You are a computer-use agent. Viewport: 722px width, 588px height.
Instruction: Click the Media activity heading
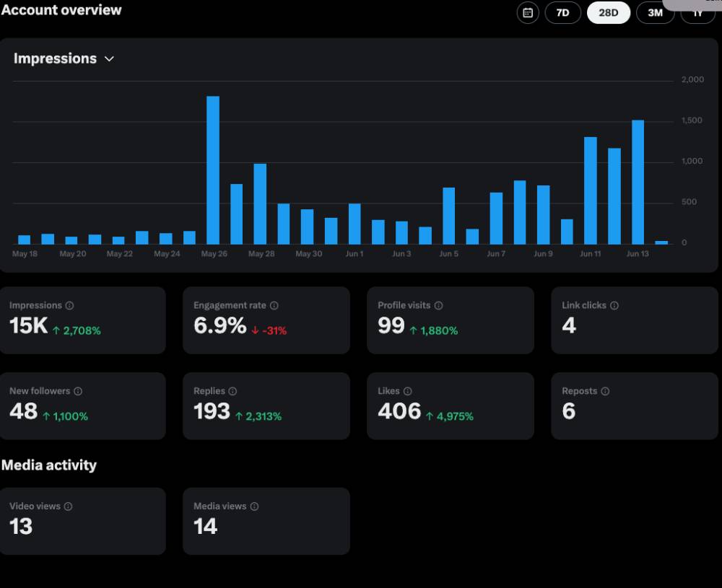pyautogui.click(x=49, y=465)
